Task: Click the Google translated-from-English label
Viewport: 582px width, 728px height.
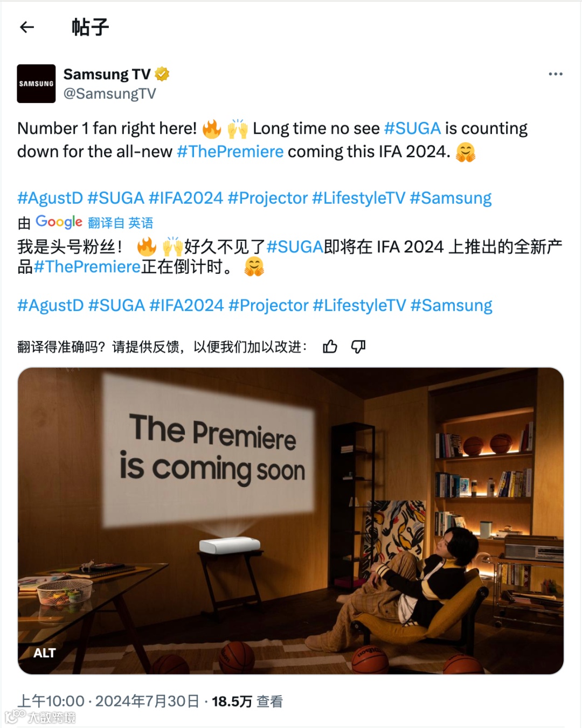Action: (94, 223)
